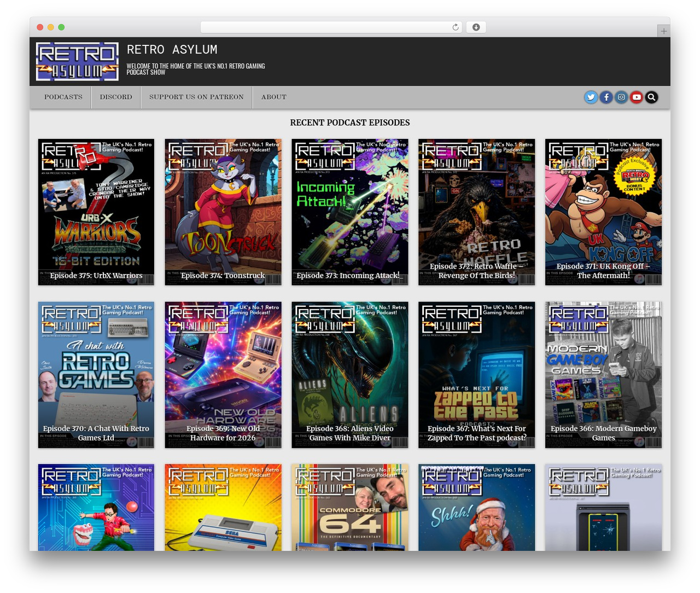Open the YouTube social icon

(637, 97)
